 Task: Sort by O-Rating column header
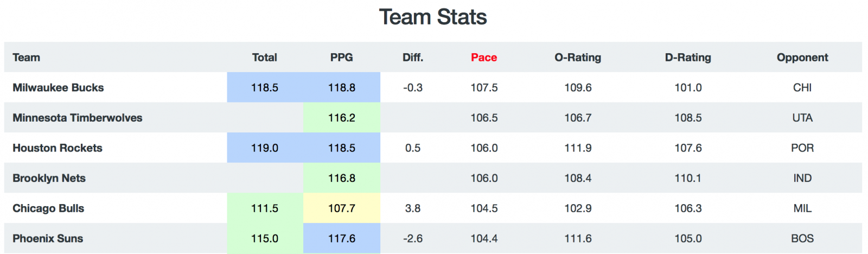pos(578,58)
